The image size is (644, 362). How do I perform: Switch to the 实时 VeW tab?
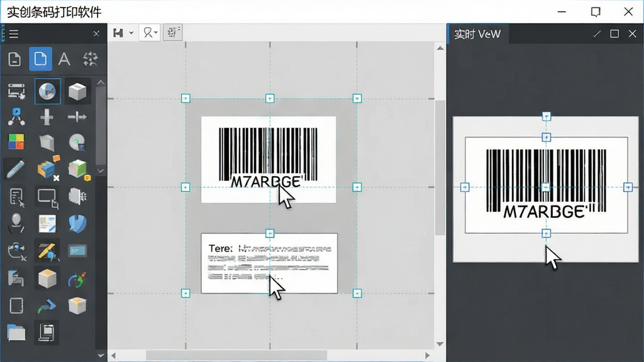point(478,34)
